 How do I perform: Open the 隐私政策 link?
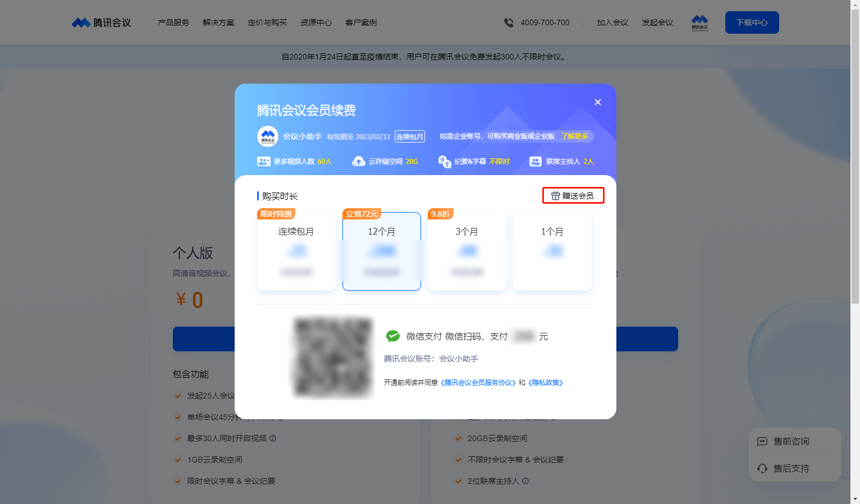click(545, 383)
